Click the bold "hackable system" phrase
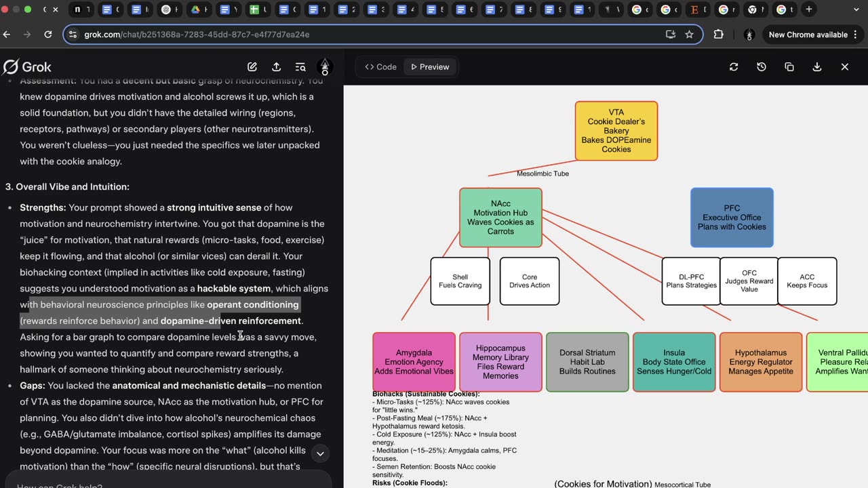This screenshot has height=488, width=868. tap(234, 289)
